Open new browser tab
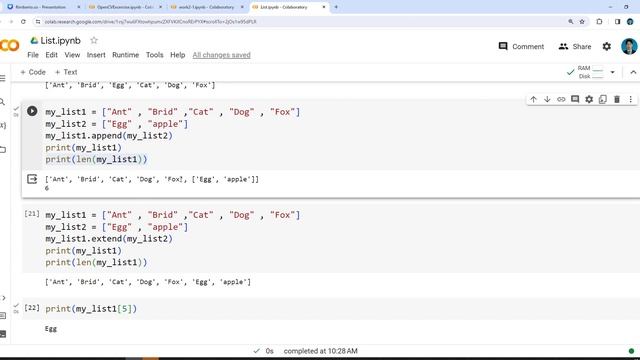Screen dimensions: 640x360 [x=336, y=7]
